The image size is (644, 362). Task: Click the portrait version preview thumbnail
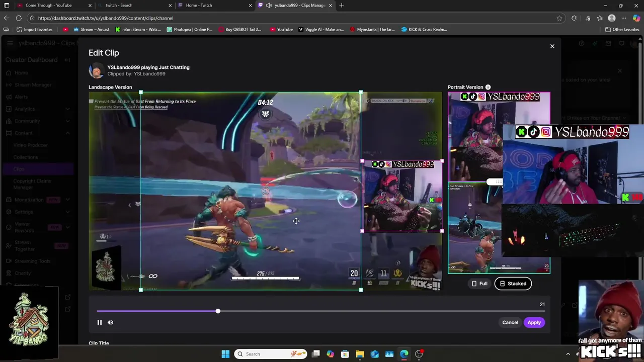pyautogui.click(x=499, y=183)
